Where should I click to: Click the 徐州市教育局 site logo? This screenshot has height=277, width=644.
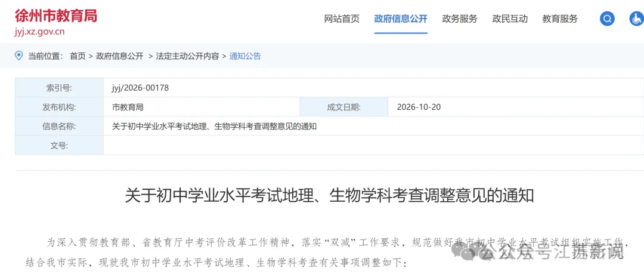56,16
